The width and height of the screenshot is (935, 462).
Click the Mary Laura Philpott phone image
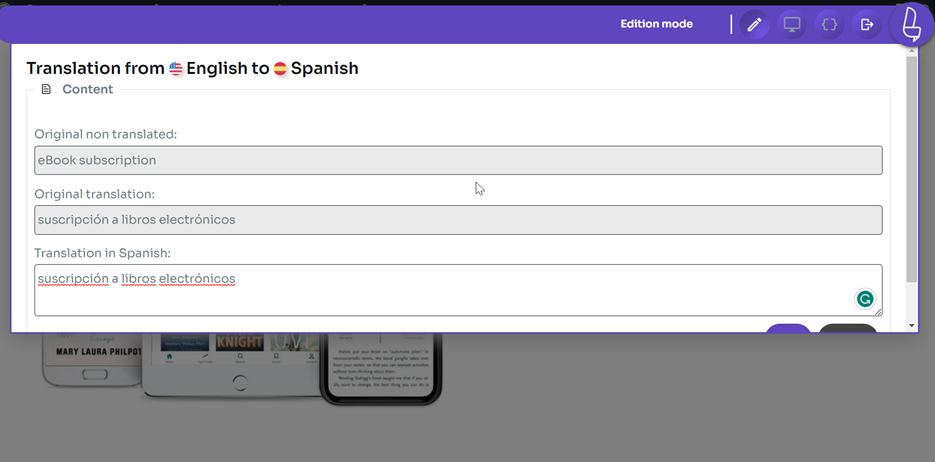coord(92,358)
